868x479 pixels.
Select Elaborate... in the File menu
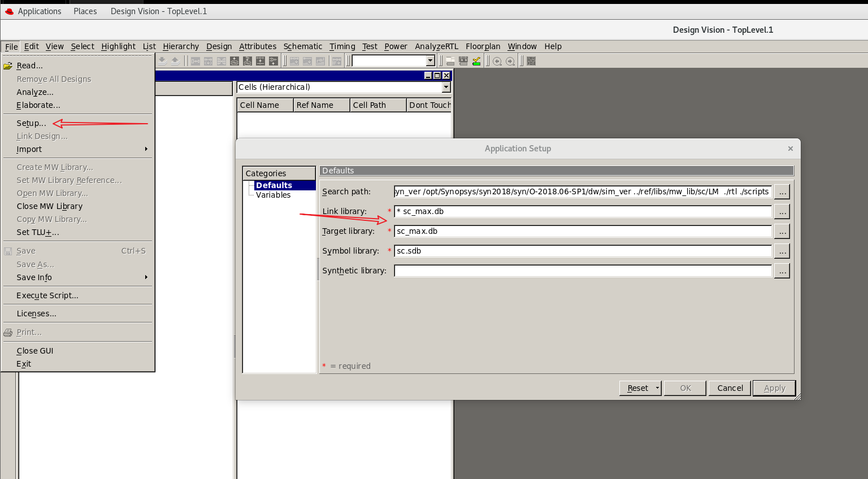(x=38, y=105)
